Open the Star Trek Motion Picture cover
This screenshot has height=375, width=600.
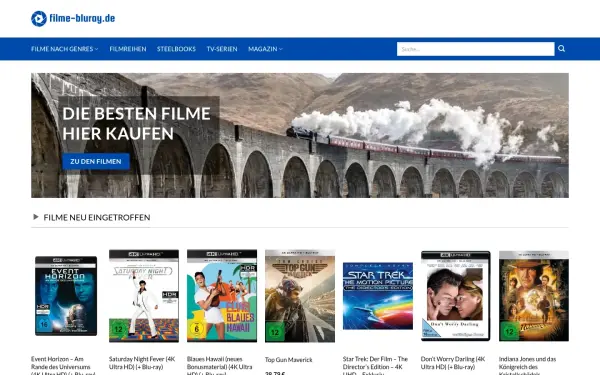pyautogui.click(x=378, y=296)
